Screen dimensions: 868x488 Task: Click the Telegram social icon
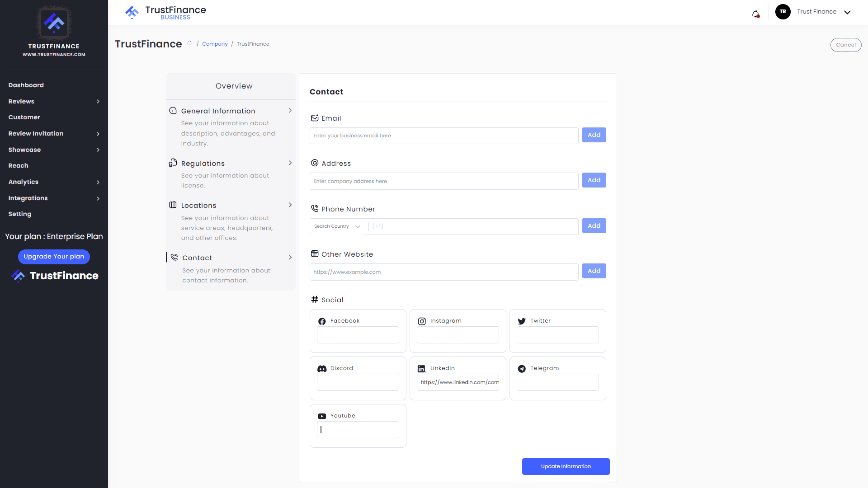click(x=522, y=369)
